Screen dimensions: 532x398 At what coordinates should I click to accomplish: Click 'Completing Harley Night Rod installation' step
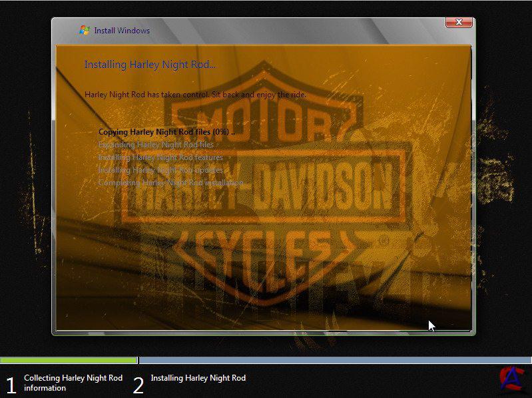[170, 183]
